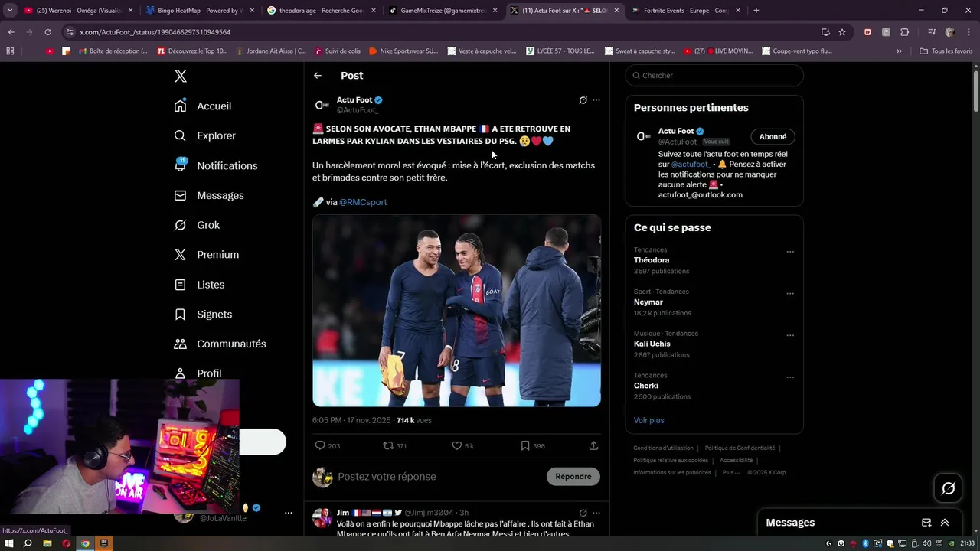
Task: Click the browser back arrow
Action: tap(11, 32)
